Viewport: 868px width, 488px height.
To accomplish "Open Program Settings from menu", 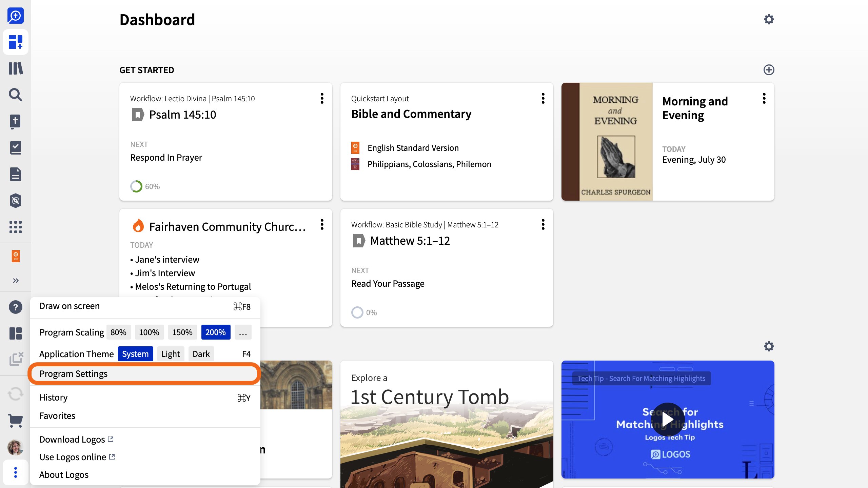I will coord(145,373).
